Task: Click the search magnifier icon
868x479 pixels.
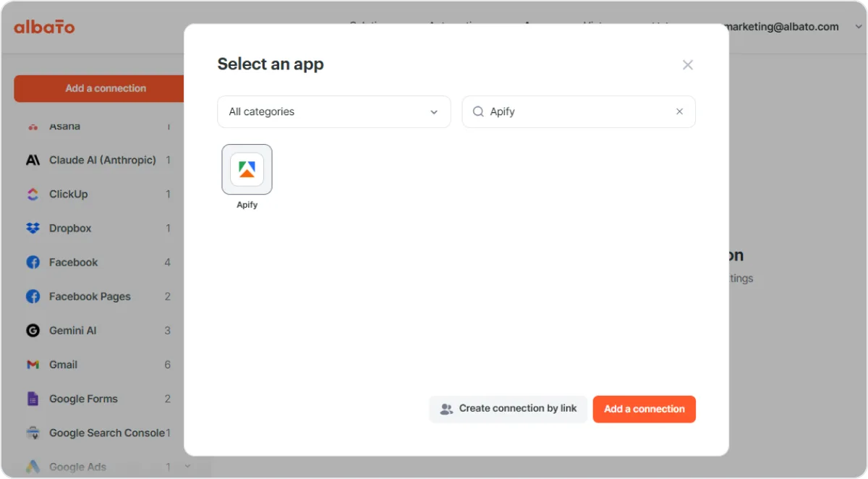Action: pos(478,112)
